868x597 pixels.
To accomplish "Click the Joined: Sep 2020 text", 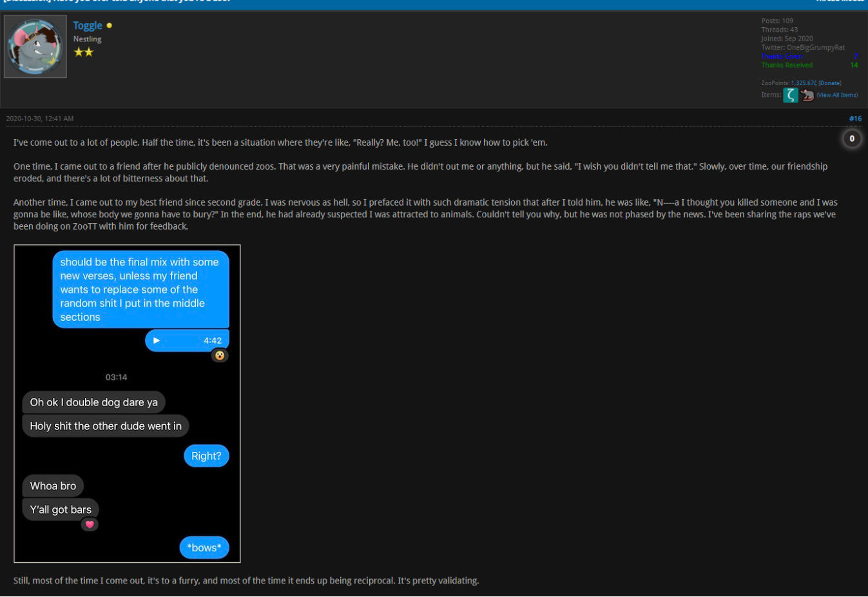I will [787, 39].
